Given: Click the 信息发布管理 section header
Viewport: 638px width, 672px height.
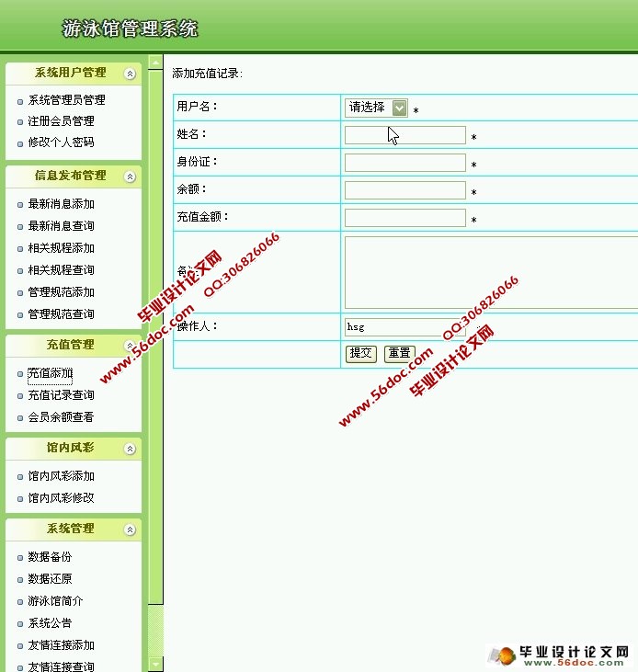Looking at the screenshot, I should click(x=74, y=177).
